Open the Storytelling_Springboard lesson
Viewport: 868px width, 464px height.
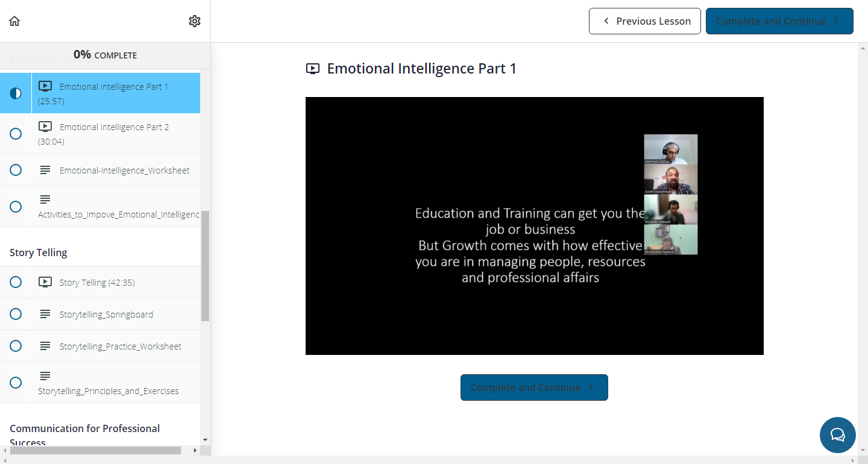[x=100, y=314]
